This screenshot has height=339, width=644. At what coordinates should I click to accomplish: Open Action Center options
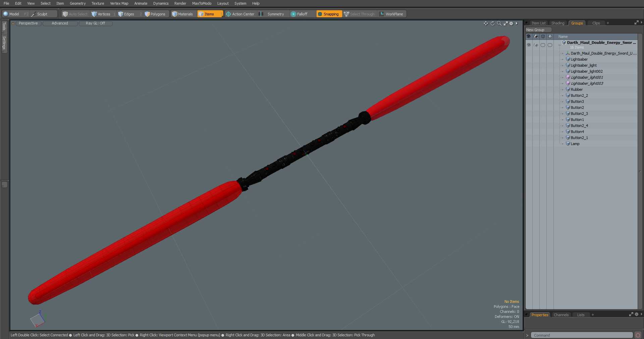tap(240, 14)
